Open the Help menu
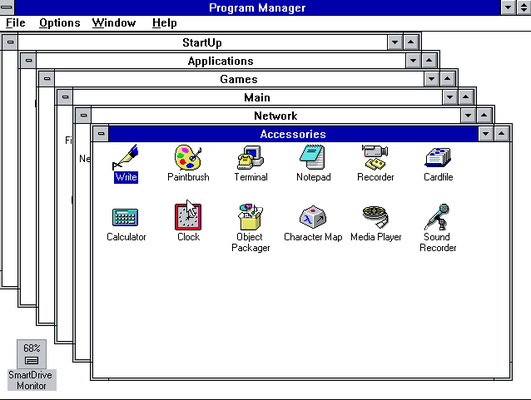 click(165, 23)
